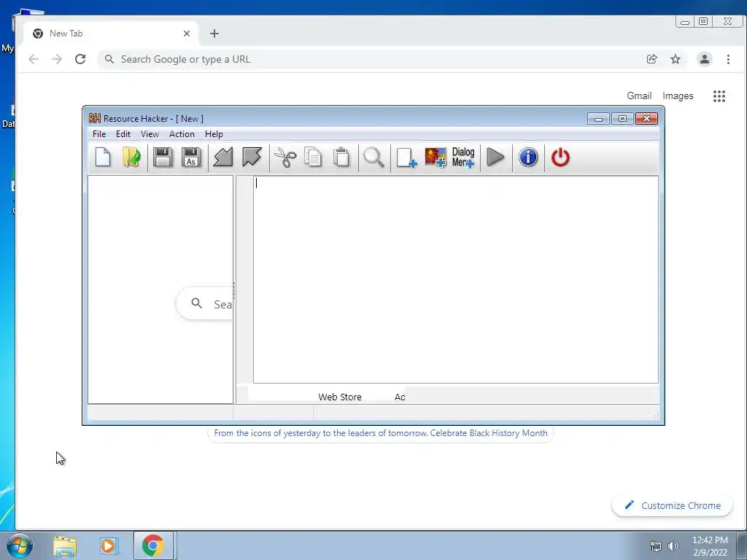Add a new script resource icon
The height and width of the screenshot is (560, 747).
pyautogui.click(x=406, y=157)
